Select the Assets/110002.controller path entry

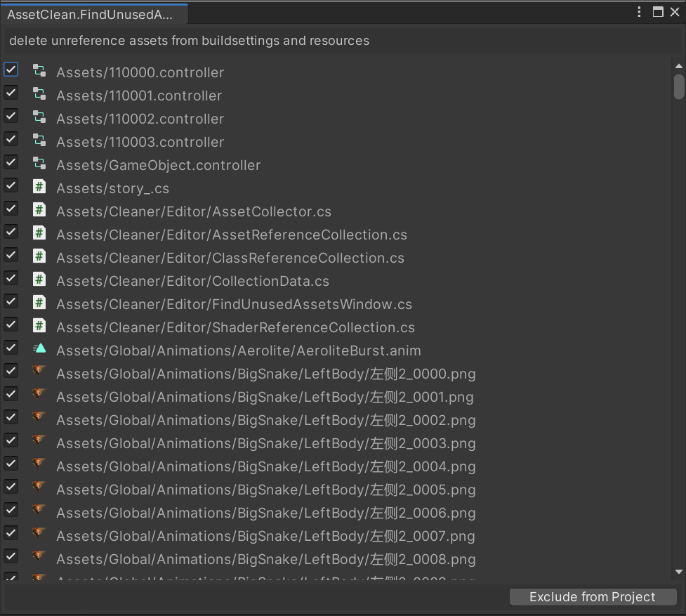[x=140, y=119]
